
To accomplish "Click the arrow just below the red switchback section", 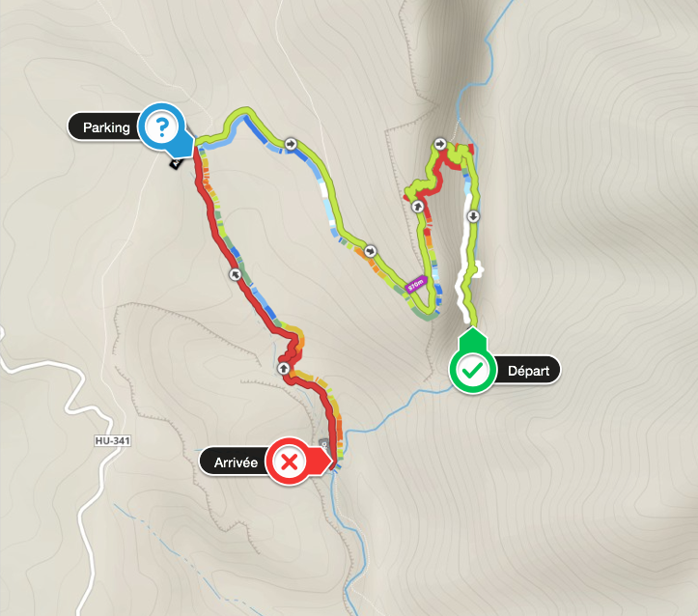I will pyautogui.click(x=417, y=207).
